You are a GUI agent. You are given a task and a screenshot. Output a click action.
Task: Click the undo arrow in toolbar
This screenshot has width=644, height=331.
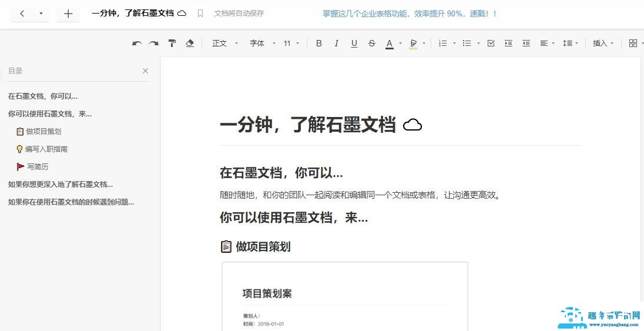click(x=137, y=43)
